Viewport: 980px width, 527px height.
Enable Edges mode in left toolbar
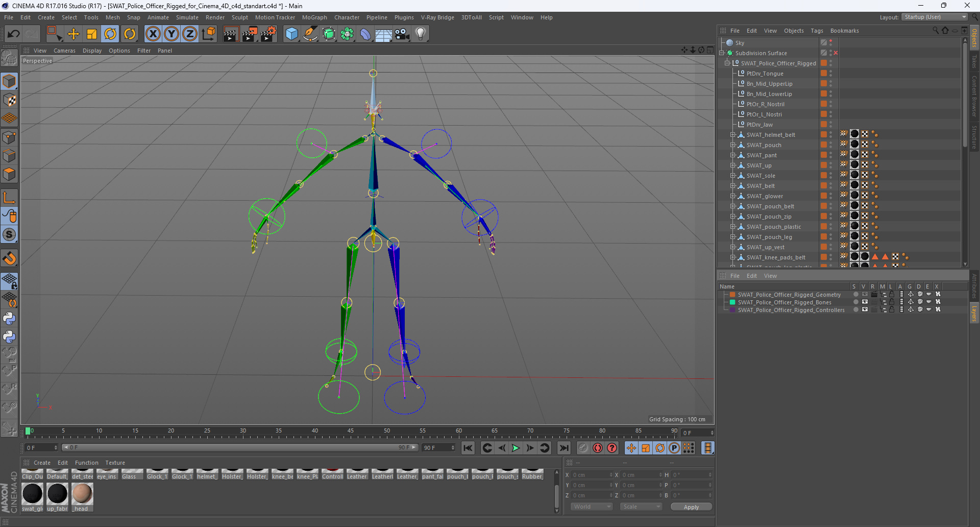point(9,156)
